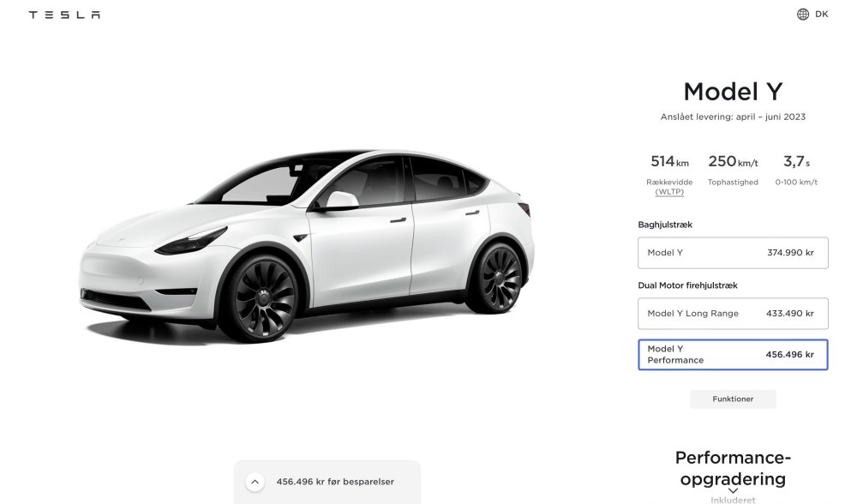Viewport: 857px width, 504px height.
Task: Select Model Y Performance option
Action: coord(733,354)
